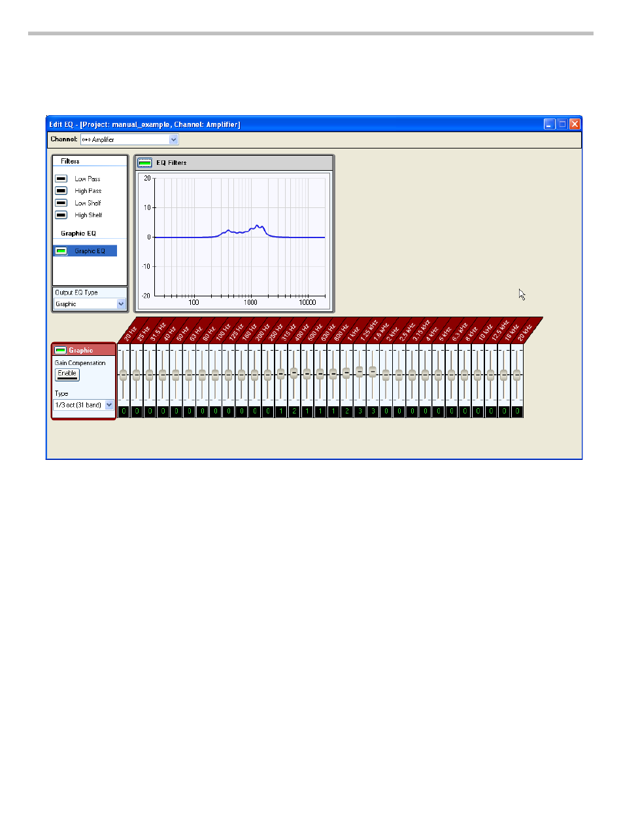Minimize the Edit EQ window
This screenshot has height=840, width=621.
pos(550,124)
